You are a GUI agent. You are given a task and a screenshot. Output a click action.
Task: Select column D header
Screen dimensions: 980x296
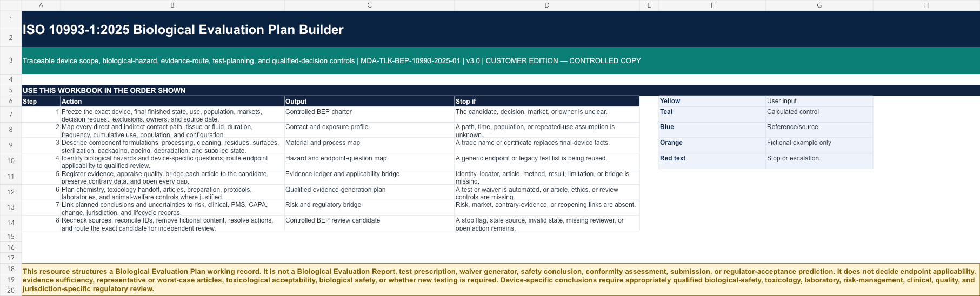pos(546,5)
